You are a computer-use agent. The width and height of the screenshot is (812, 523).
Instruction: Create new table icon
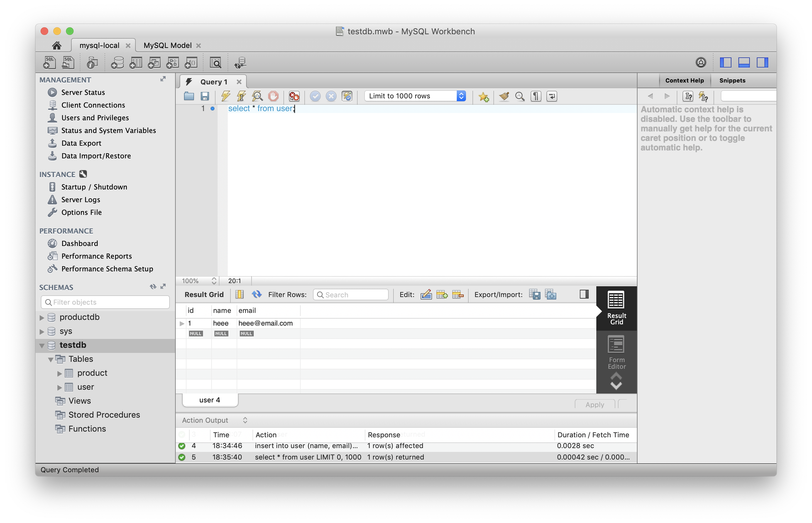pyautogui.click(x=136, y=63)
